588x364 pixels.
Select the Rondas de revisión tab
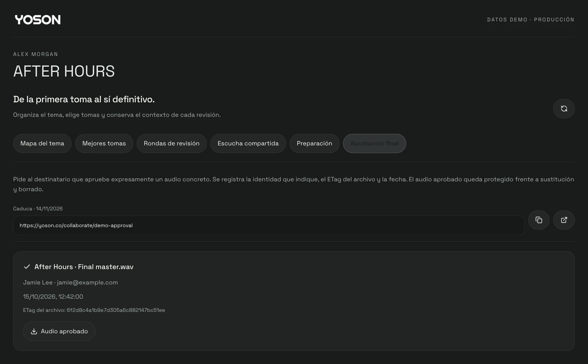(x=171, y=143)
